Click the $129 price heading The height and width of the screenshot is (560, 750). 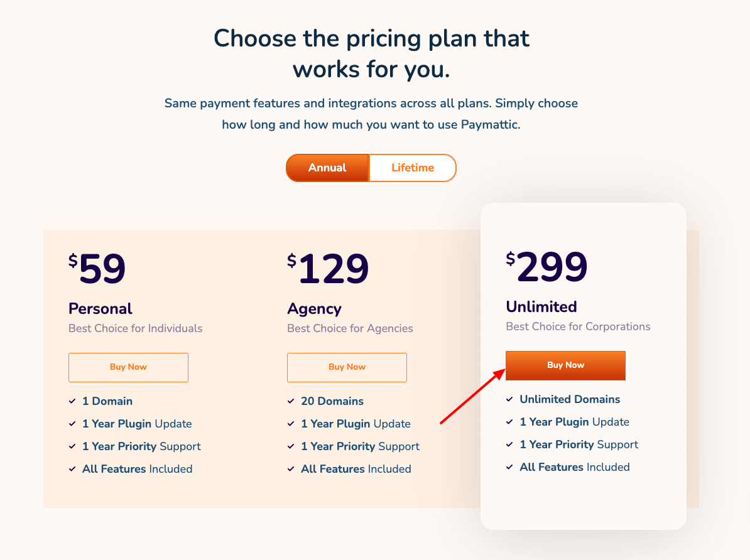[x=328, y=268]
